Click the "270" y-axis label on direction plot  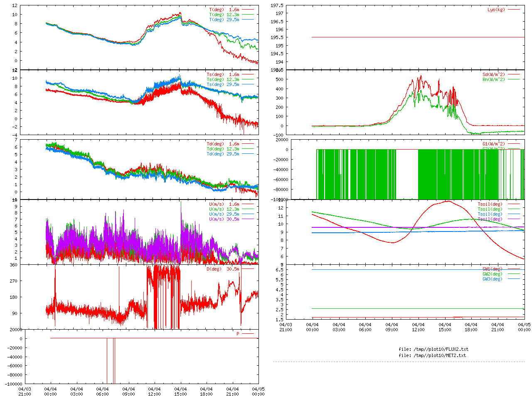[x=14, y=281]
